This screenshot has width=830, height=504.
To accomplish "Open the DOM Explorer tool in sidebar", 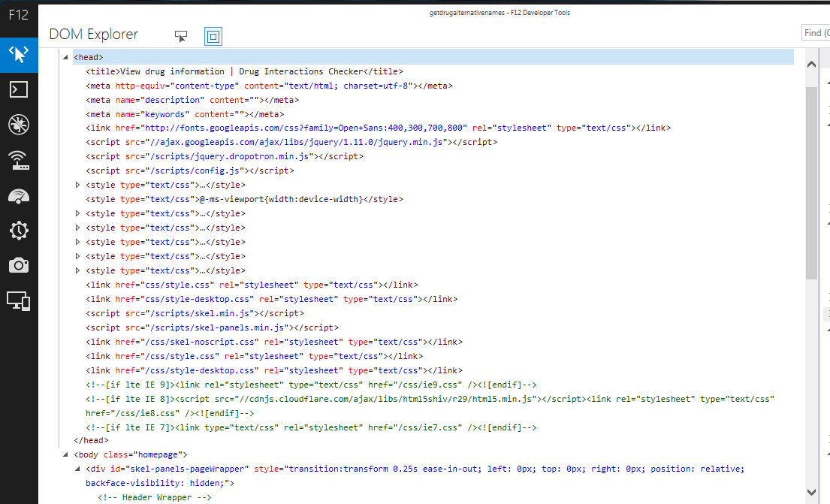I will [19, 55].
